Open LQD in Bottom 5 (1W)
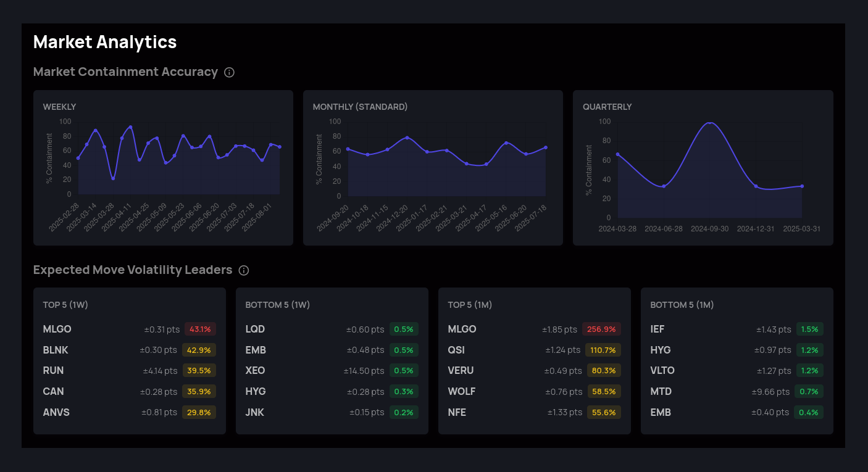868x472 pixels. click(255, 329)
